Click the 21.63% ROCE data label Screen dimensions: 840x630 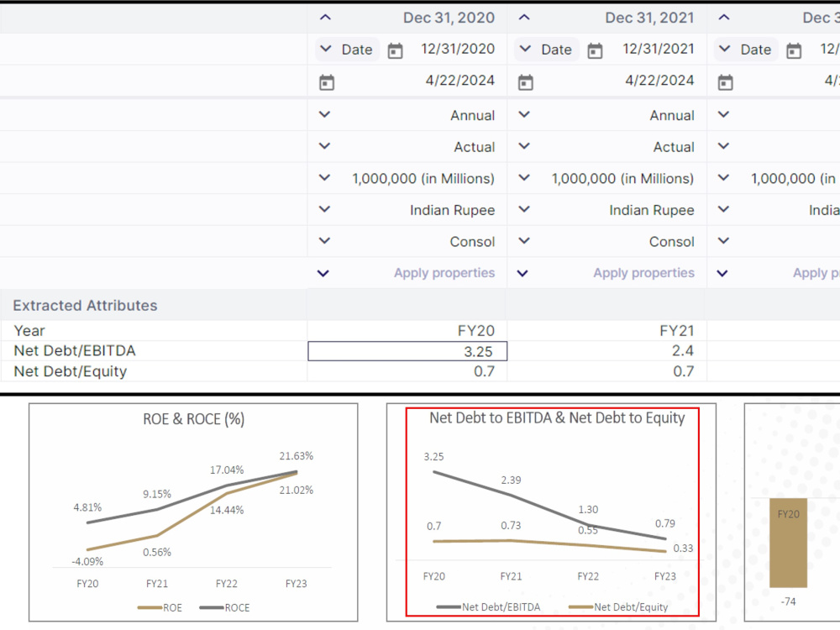(297, 456)
